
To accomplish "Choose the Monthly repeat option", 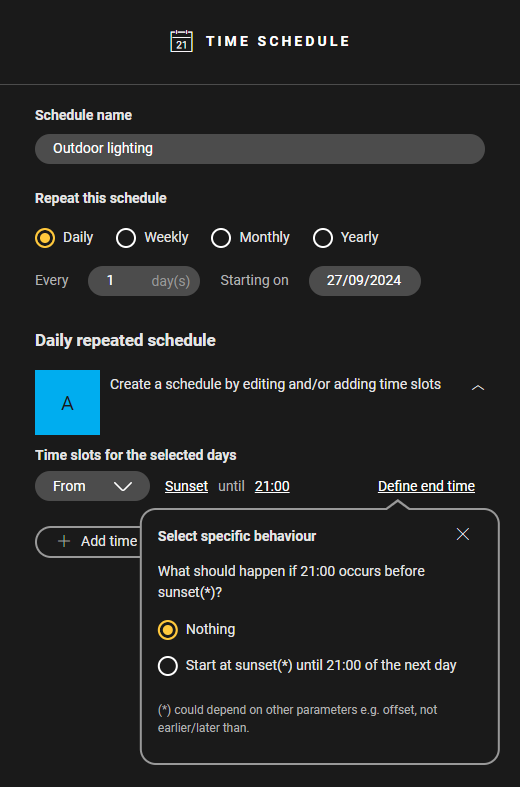I will (221, 238).
